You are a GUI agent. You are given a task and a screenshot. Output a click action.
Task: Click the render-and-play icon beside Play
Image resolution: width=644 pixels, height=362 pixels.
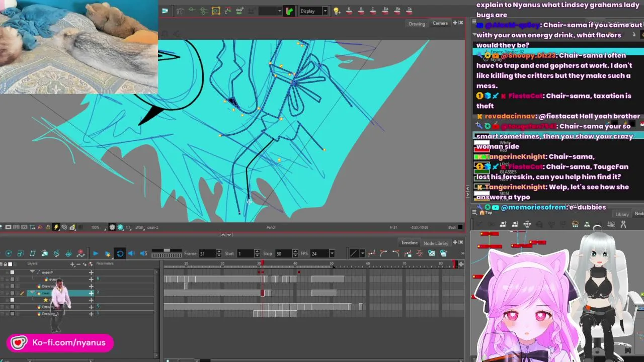click(x=107, y=254)
